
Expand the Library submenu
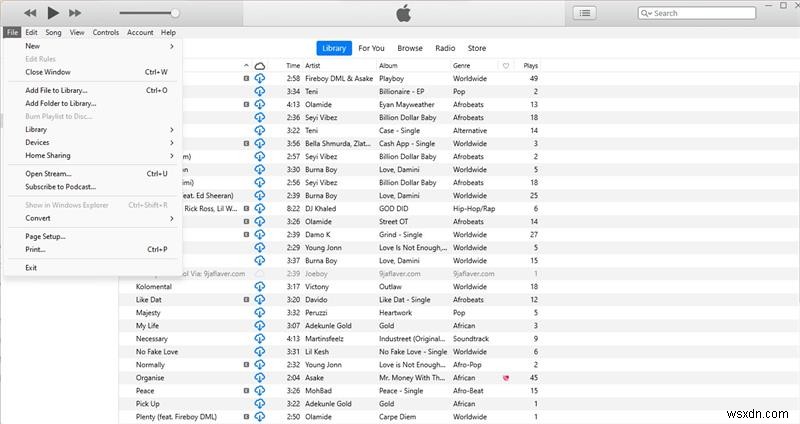click(93, 130)
